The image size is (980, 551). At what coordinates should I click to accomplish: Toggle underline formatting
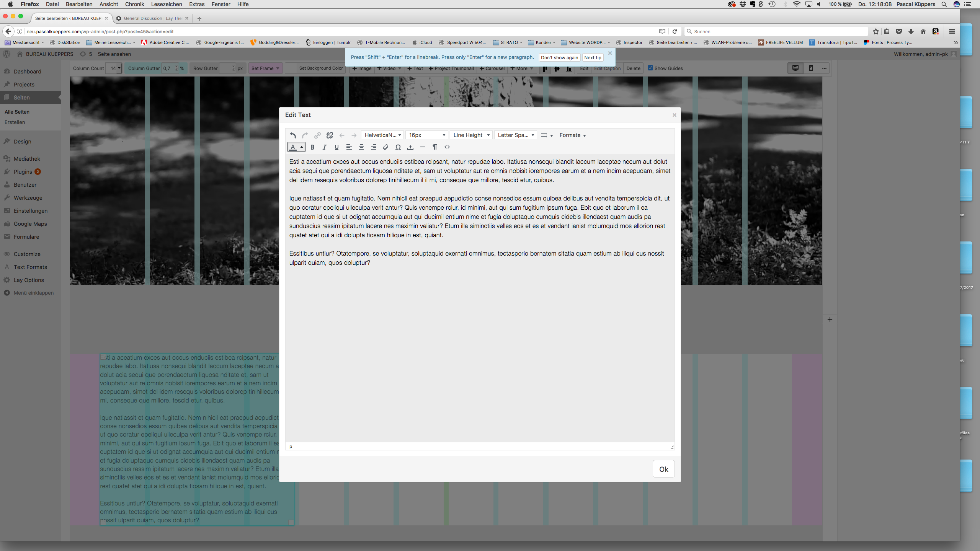point(336,147)
